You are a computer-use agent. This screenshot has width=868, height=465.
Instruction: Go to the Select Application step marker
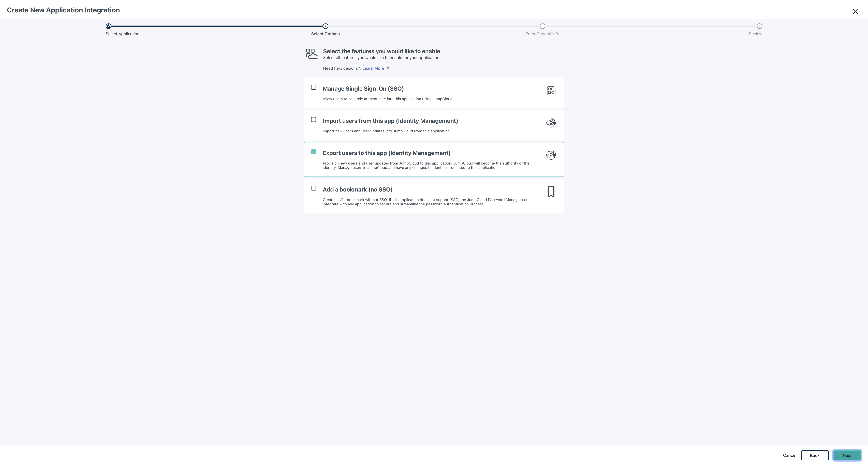[x=108, y=26]
